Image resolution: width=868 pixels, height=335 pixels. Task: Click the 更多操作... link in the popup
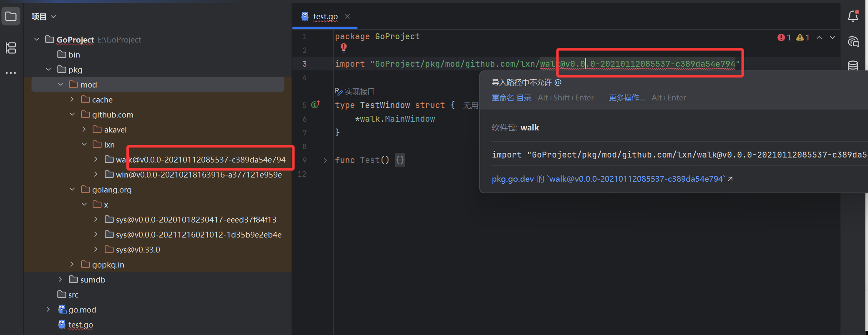(627, 98)
